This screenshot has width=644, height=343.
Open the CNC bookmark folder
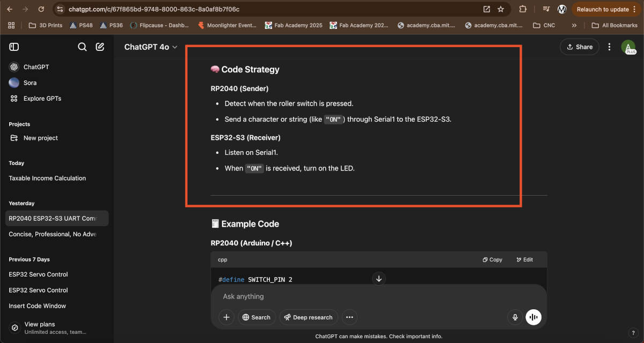tap(544, 25)
